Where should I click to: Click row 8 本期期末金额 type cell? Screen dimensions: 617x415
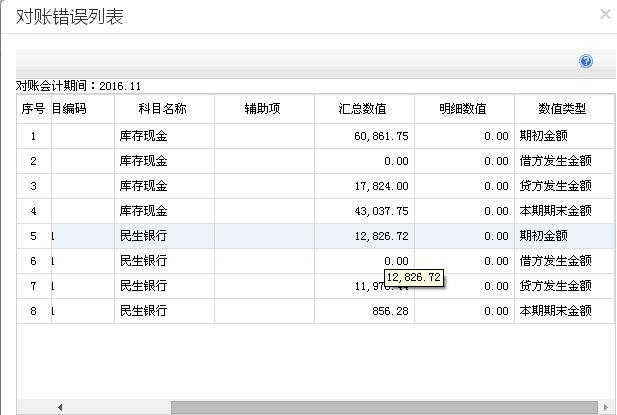(564, 311)
